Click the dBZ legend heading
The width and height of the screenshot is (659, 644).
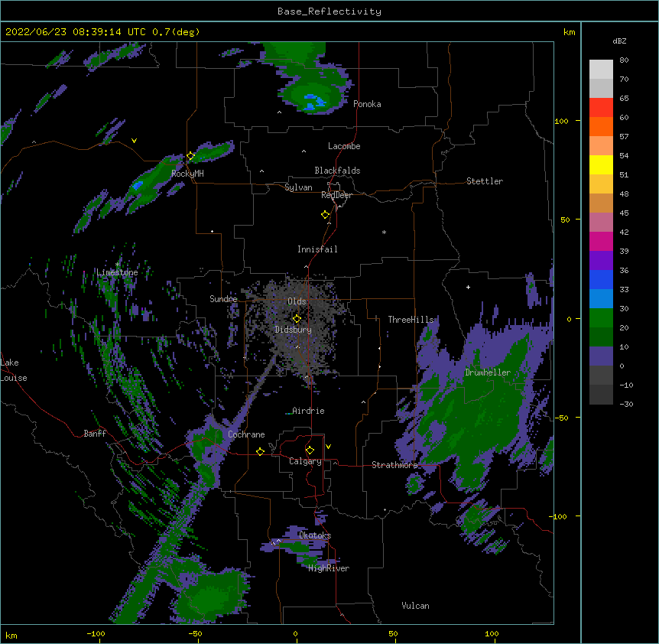(619, 41)
